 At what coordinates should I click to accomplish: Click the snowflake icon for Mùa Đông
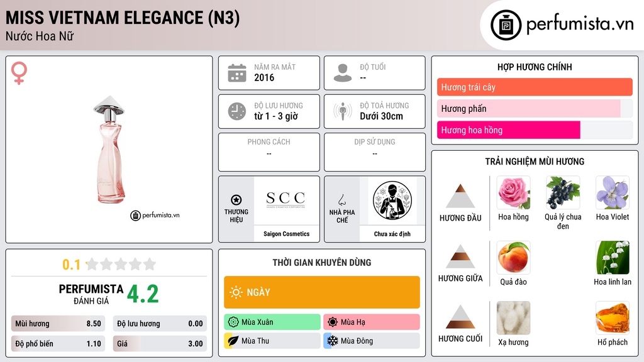333,341
